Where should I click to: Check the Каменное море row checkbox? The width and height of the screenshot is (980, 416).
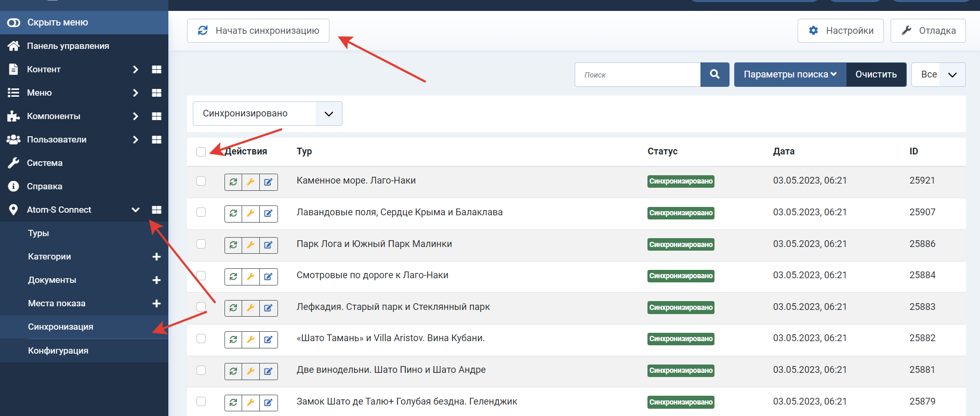click(x=201, y=181)
